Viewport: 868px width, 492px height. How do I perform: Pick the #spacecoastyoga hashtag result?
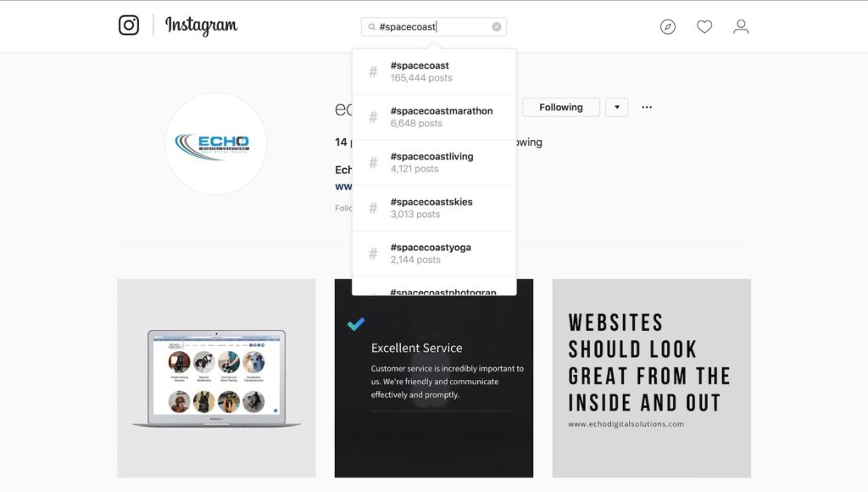pyautogui.click(x=434, y=253)
